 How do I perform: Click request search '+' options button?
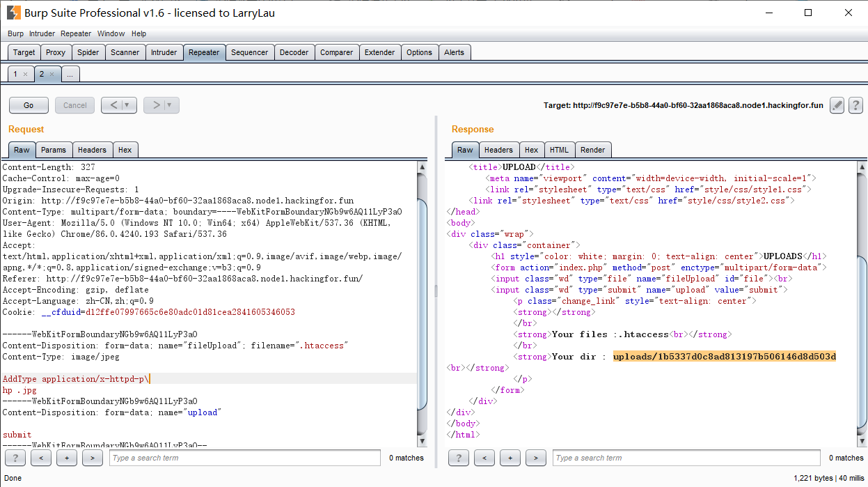coord(67,458)
